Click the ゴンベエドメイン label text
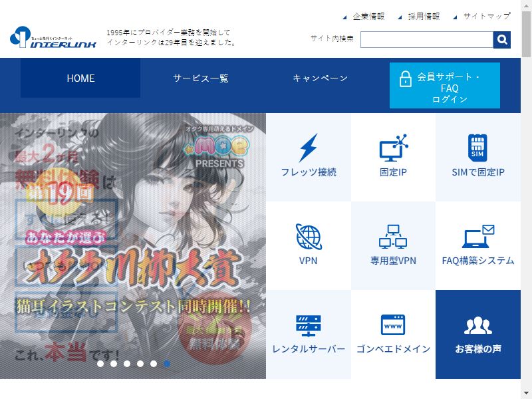This screenshot has width=532, height=399. pyautogui.click(x=393, y=348)
